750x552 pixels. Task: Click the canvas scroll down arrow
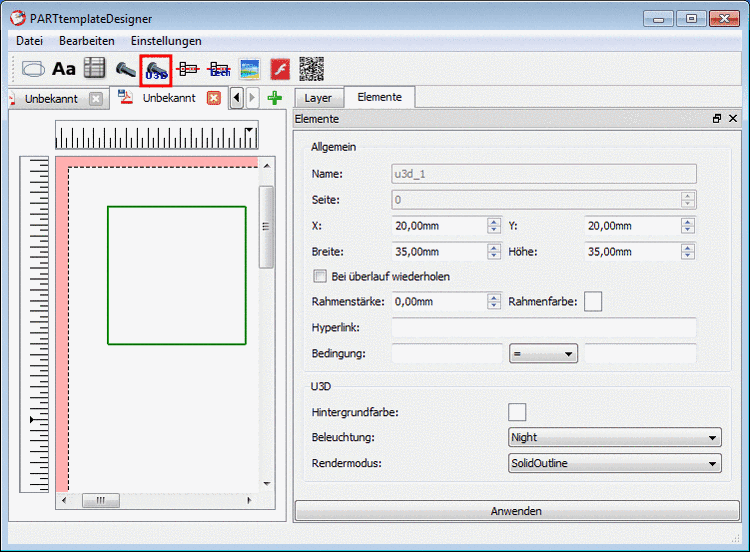pyautogui.click(x=267, y=484)
